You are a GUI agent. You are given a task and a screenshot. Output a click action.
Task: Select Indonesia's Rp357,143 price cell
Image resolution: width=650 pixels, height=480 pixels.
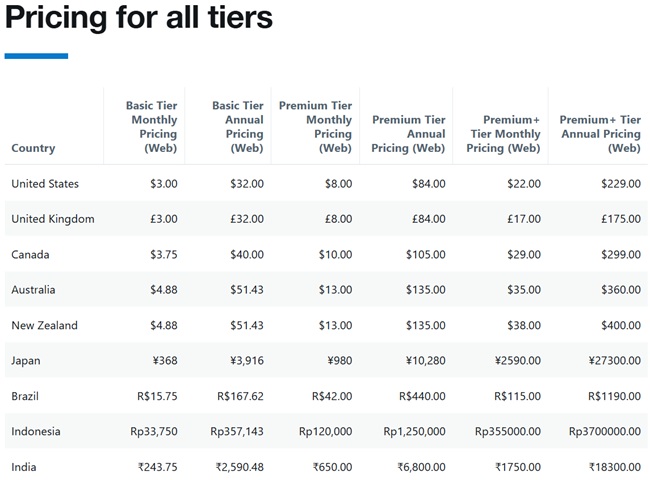point(237,432)
